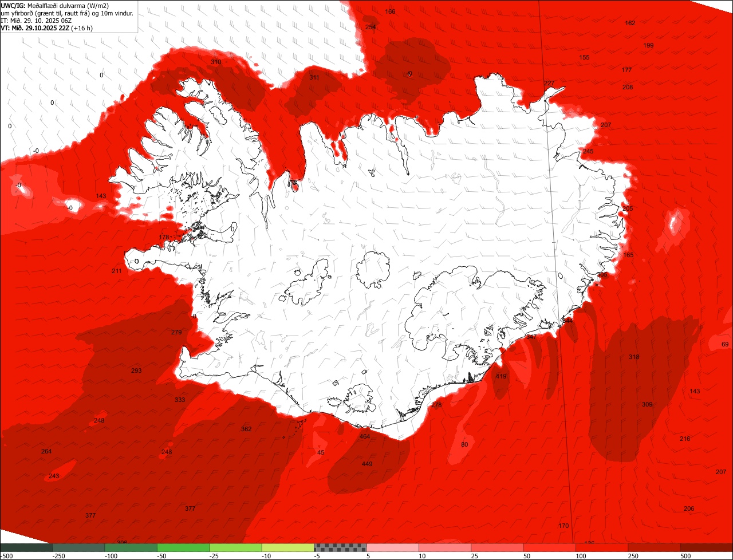Click the value 80 south of the coast
Image resolution: width=733 pixels, height=560 pixels.
[464, 444]
